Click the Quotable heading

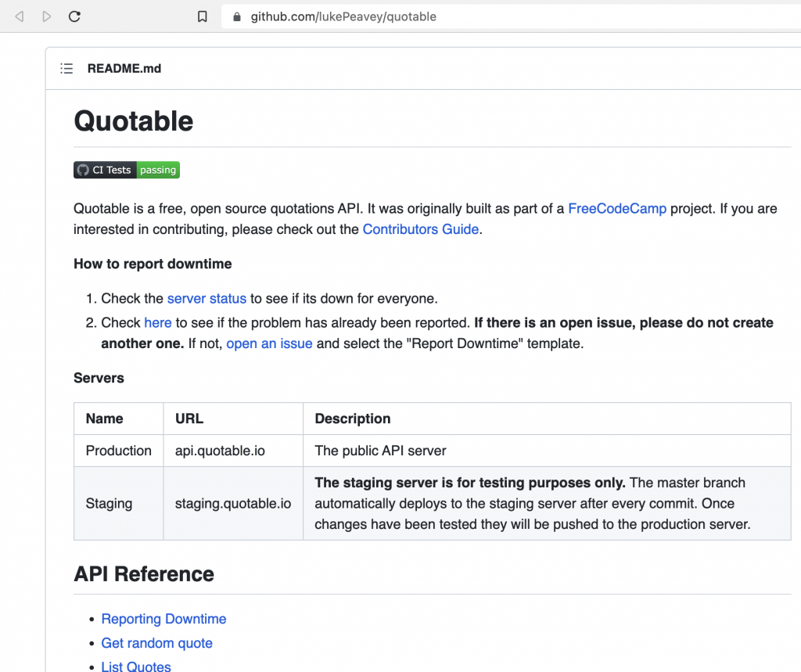(133, 121)
